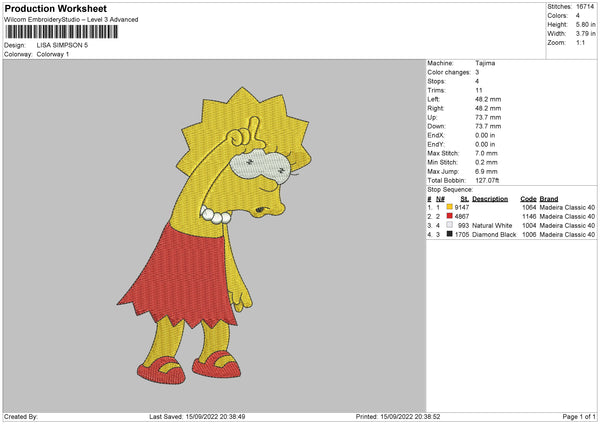Click the Trims value '11'

pyautogui.click(x=479, y=90)
